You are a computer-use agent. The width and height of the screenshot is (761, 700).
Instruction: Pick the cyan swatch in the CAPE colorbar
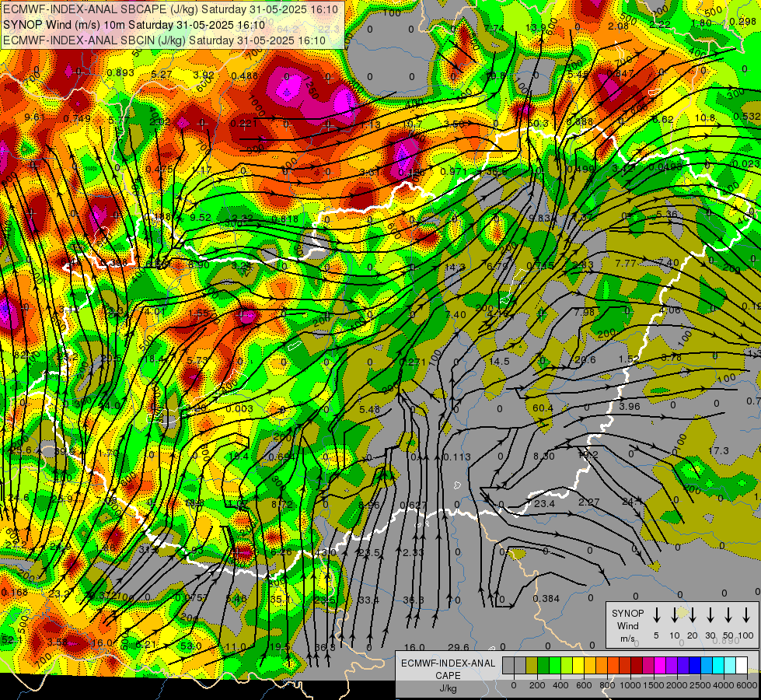[717, 665]
